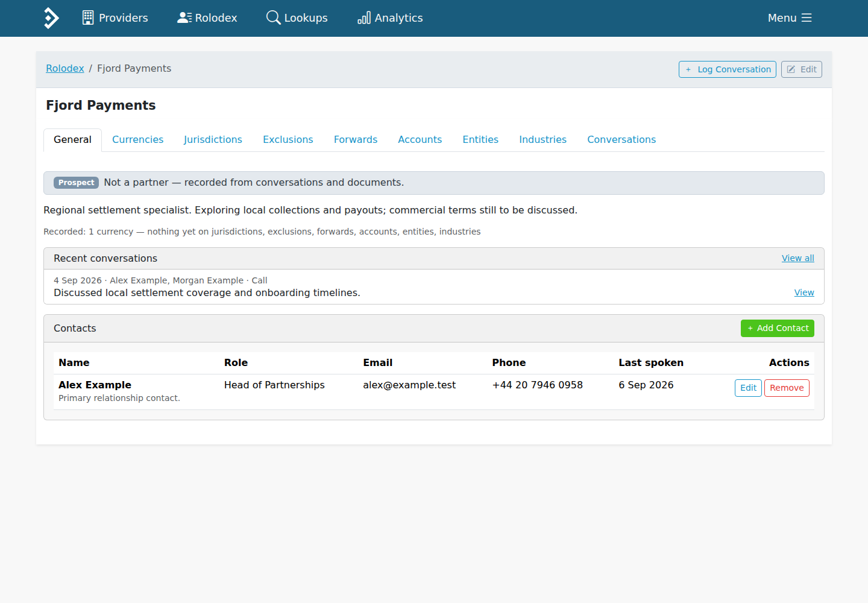Switch to the Accounts tab
868x603 pixels.
[x=420, y=140]
